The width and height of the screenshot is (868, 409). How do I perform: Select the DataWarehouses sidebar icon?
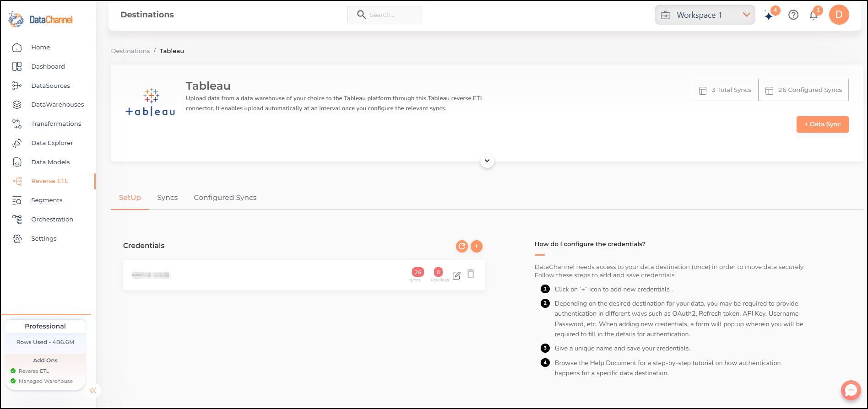17,104
